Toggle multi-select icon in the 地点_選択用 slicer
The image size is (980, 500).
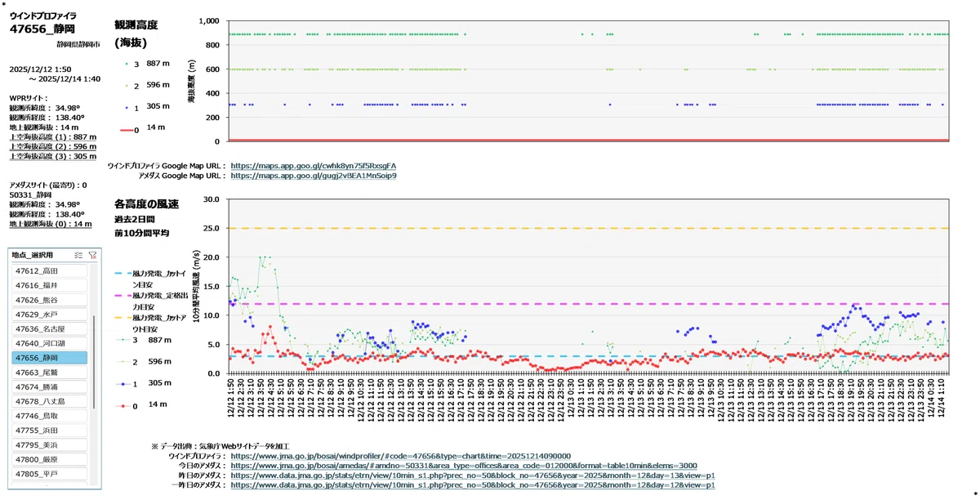click(x=78, y=255)
